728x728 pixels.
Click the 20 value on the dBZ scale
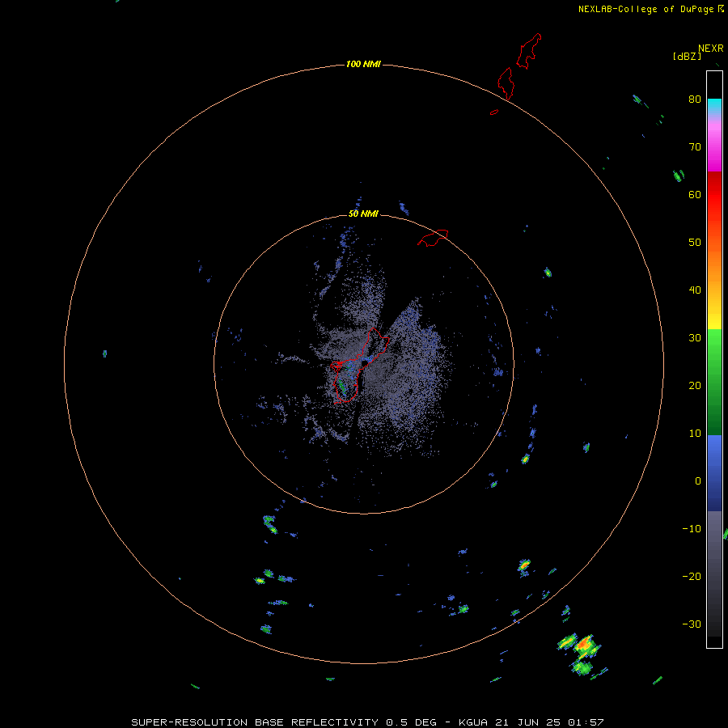point(695,386)
